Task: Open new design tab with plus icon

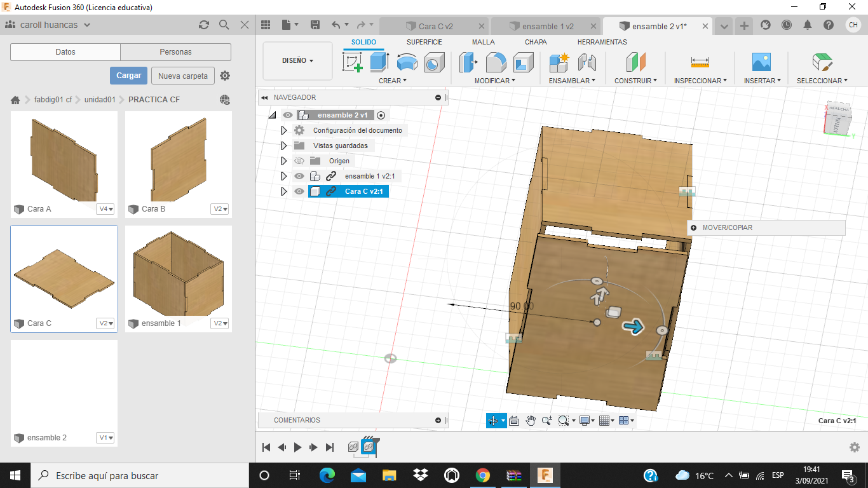Action: pos(744,26)
